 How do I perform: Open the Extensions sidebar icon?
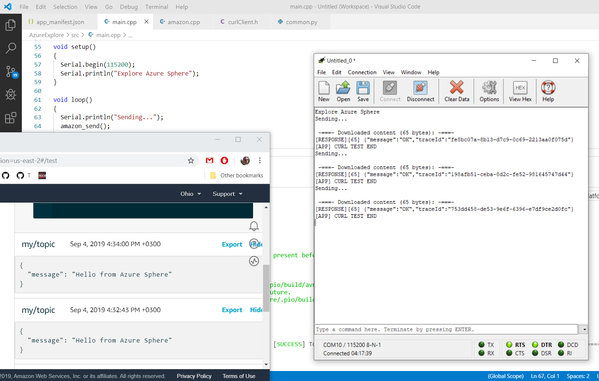tap(10, 118)
